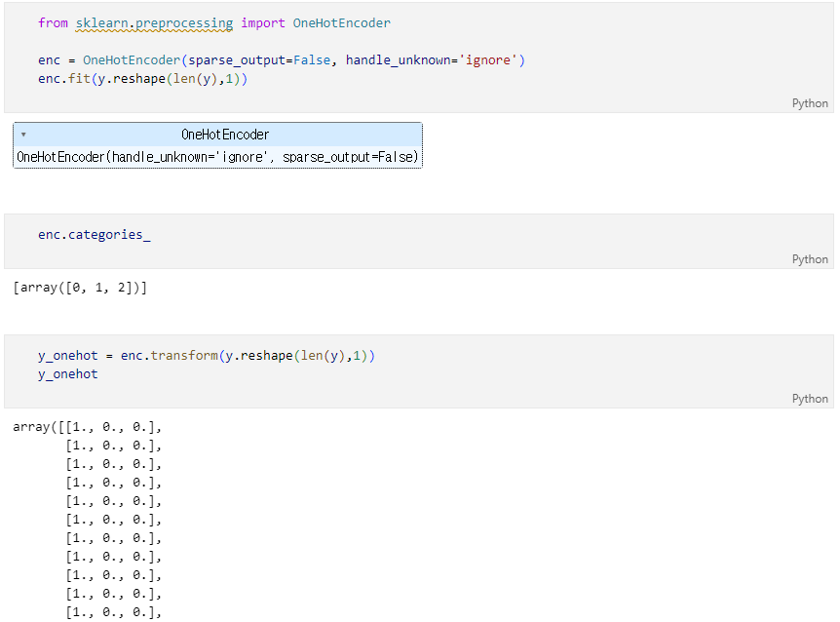This screenshot has width=840, height=622.
Task: Click the 'ignore' string in the first cell
Action: click(487, 60)
